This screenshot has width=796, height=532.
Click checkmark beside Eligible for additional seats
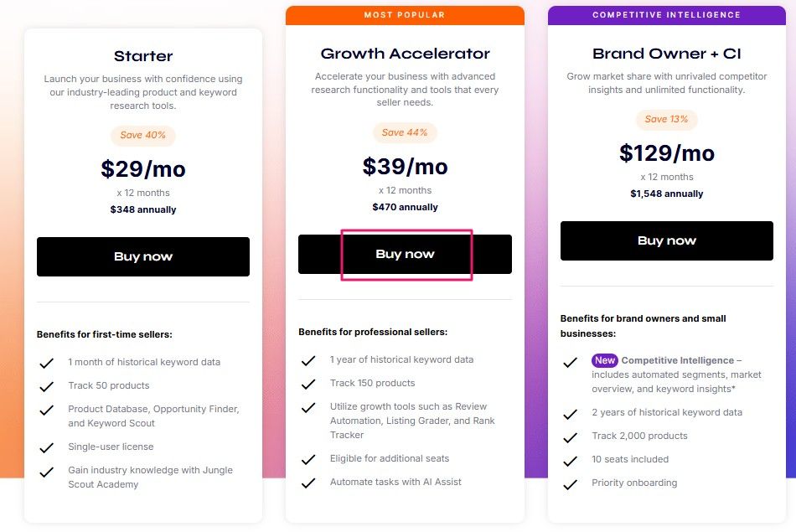[308, 459]
